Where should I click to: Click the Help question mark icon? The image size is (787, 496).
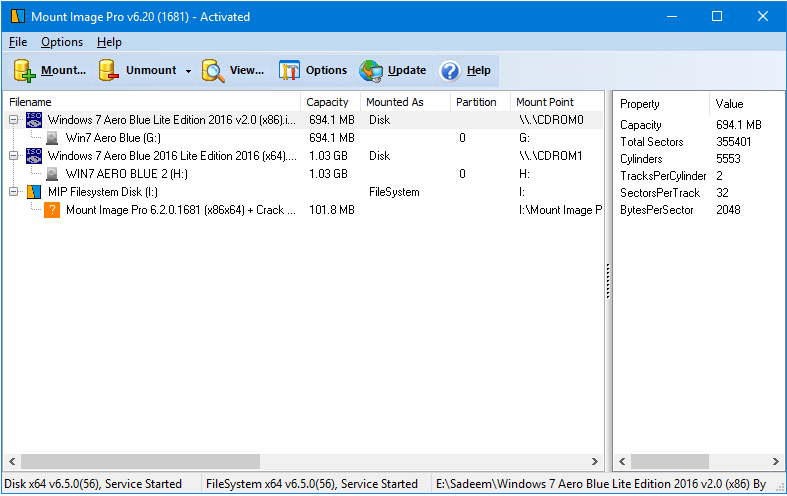click(449, 71)
